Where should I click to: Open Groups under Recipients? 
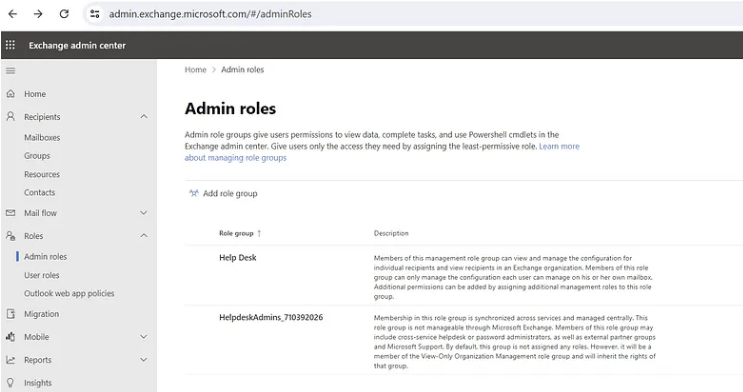37,155
